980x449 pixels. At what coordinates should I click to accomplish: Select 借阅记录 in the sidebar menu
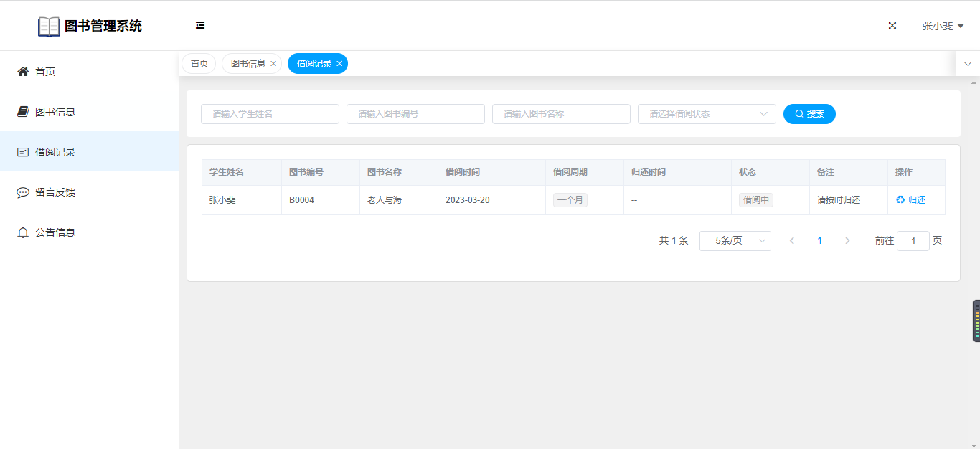[56, 152]
